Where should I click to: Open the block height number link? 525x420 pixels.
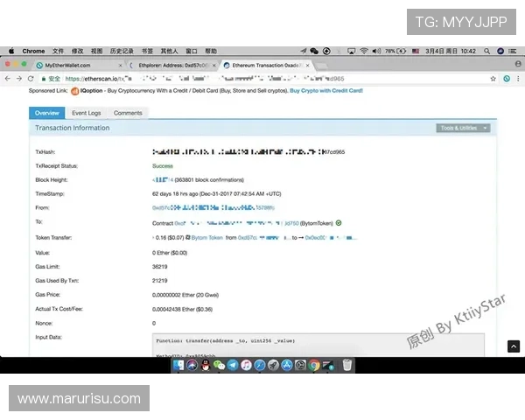[163, 180]
